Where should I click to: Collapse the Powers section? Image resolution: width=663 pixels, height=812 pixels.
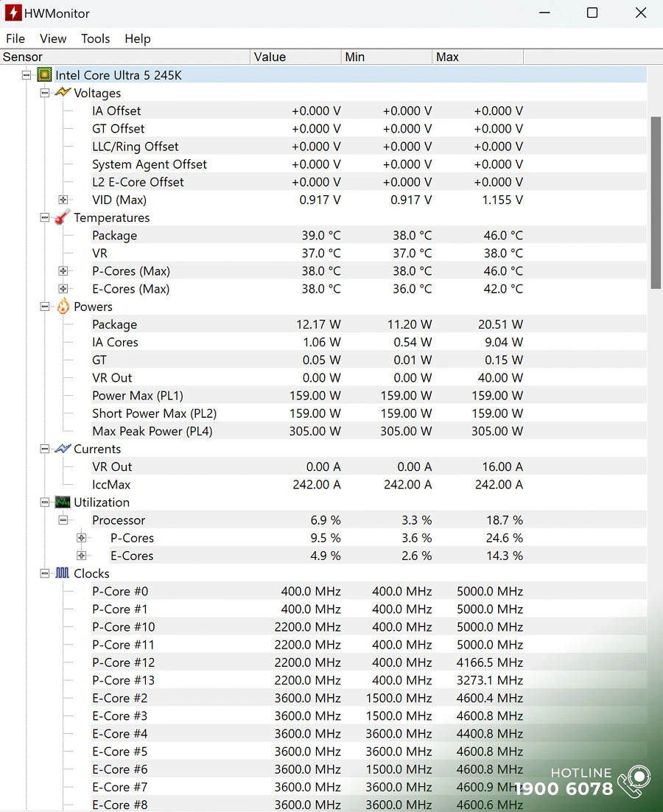point(45,307)
